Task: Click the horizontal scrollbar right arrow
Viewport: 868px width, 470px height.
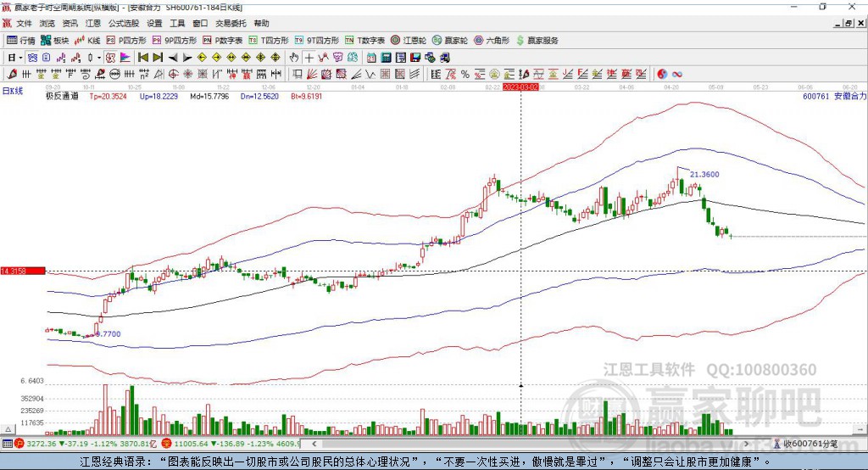Action: pyautogui.click(x=747, y=444)
